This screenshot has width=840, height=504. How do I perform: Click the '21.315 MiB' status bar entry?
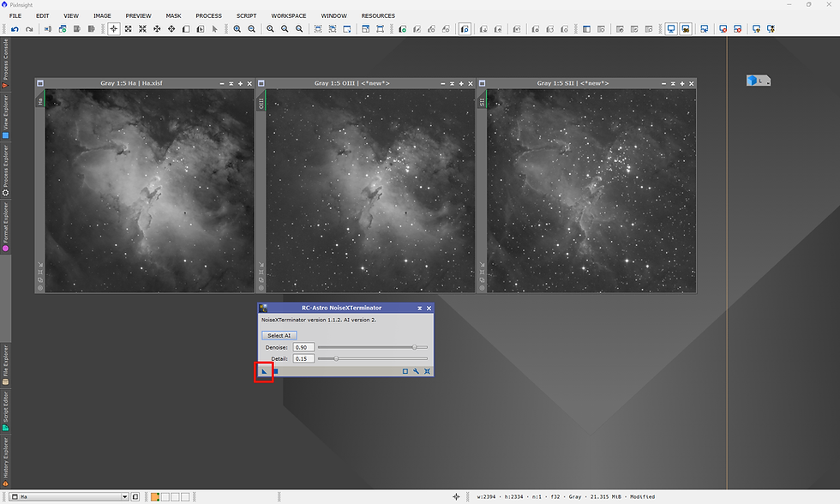click(x=605, y=496)
